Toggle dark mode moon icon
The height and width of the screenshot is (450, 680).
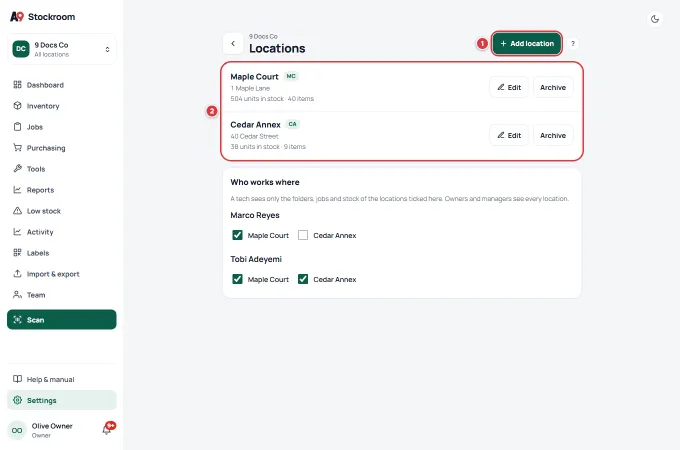[x=655, y=19]
